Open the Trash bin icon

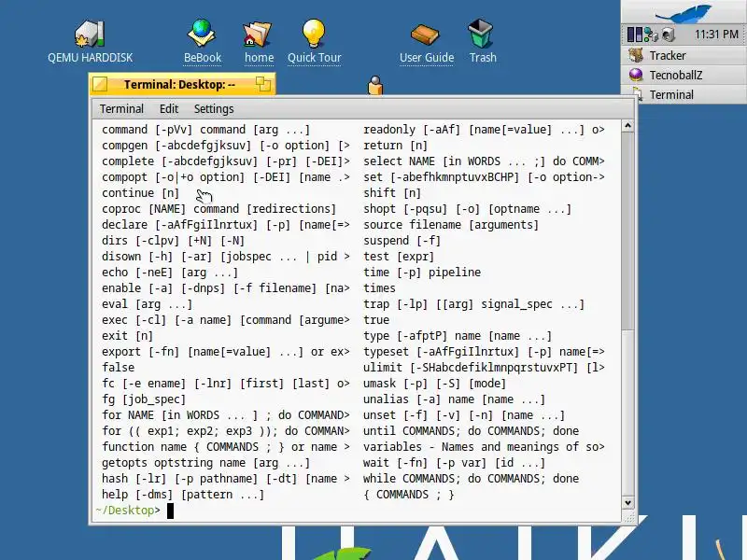[x=481, y=34]
